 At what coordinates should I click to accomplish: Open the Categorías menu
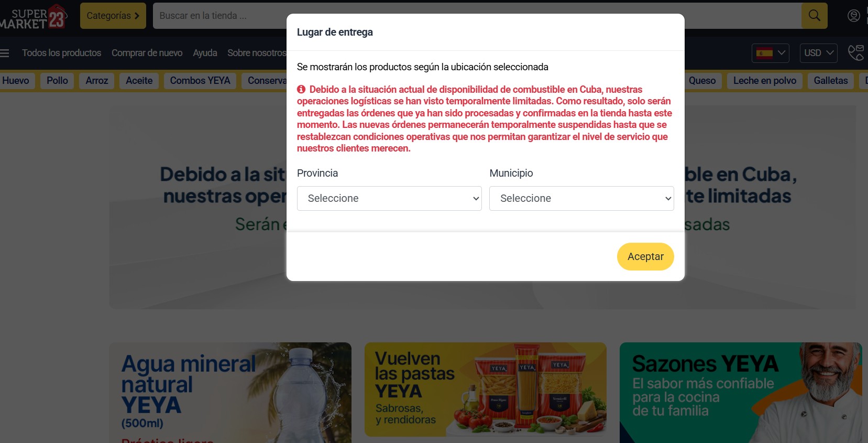[113, 16]
